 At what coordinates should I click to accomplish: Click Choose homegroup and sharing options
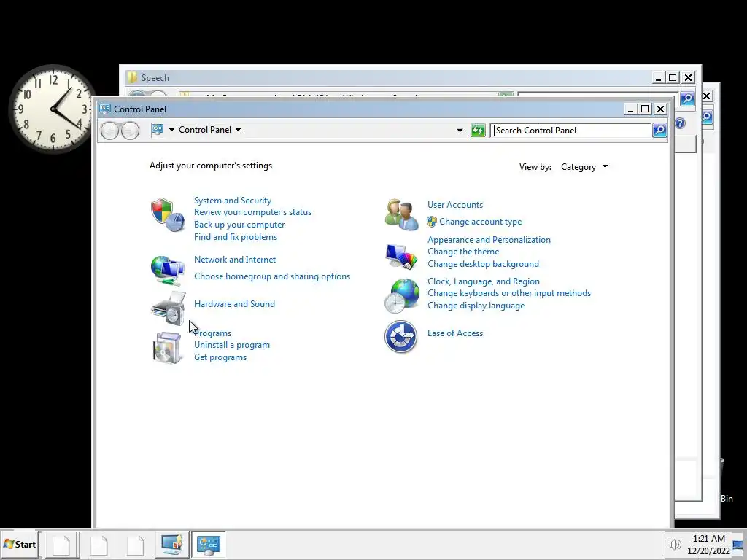click(272, 276)
